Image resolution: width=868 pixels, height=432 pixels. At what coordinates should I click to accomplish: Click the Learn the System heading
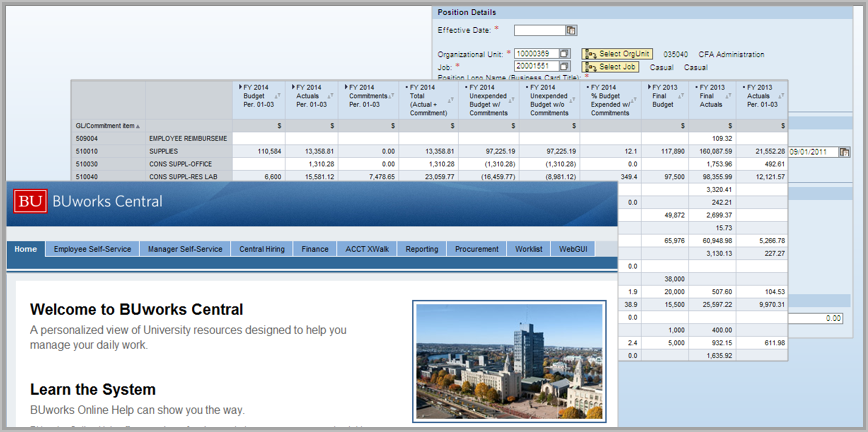pyautogui.click(x=92, y=389)
